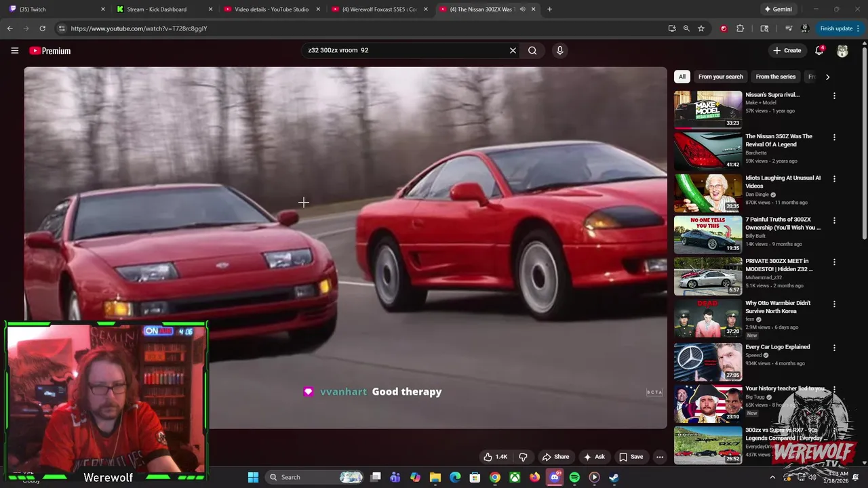Open Steam from the taskbar
This screenshot has width=868, height=488.
(x=614, y=477)
